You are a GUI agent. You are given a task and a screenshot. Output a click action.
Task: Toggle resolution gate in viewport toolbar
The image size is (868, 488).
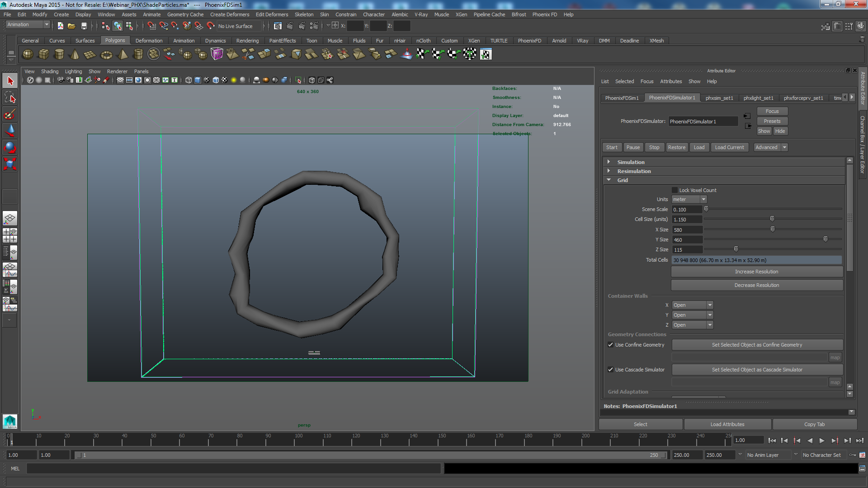point(138,80)
